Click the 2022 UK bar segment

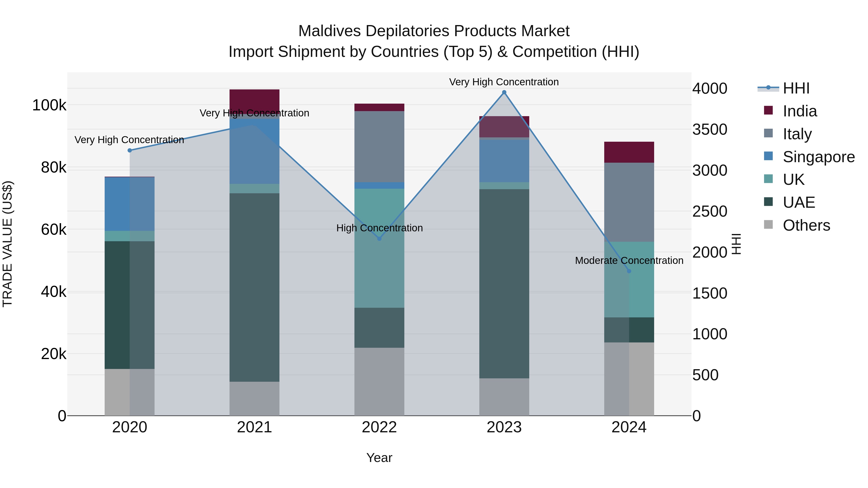click(379, 248)
